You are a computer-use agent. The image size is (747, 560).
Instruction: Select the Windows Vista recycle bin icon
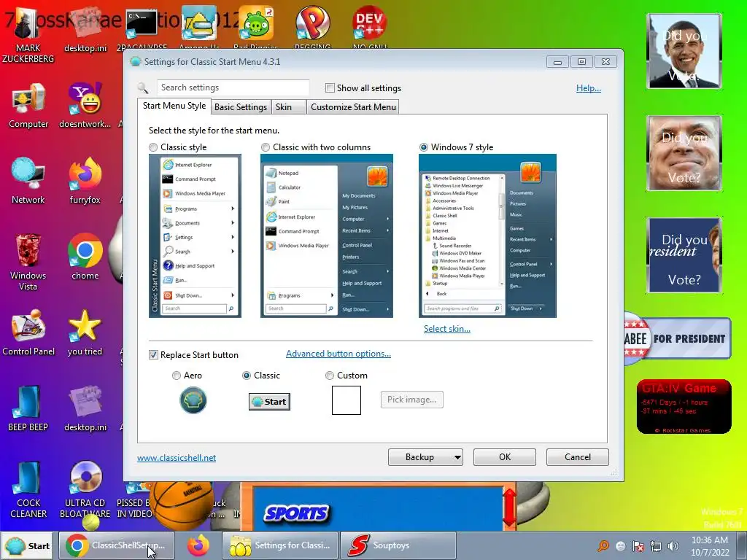tap(28, 262)
